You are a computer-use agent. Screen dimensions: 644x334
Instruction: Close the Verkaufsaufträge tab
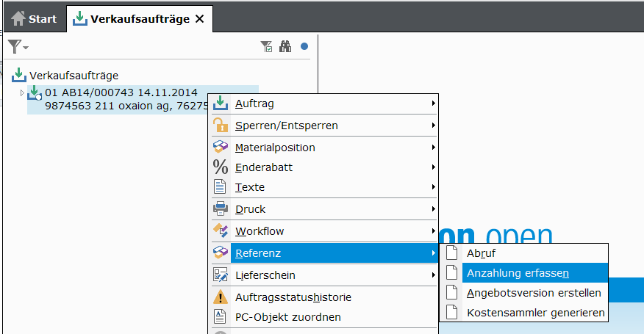pyautogui.click(x=199, y=19)
